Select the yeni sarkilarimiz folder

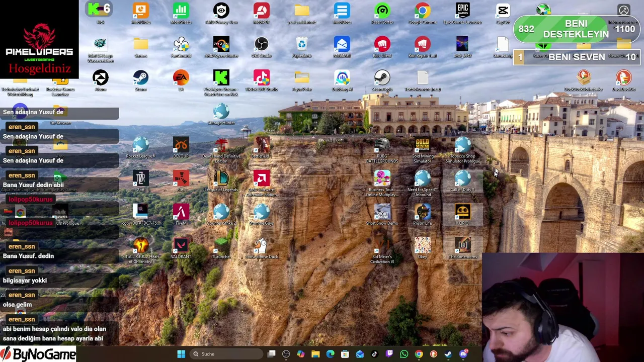point(301,14)
